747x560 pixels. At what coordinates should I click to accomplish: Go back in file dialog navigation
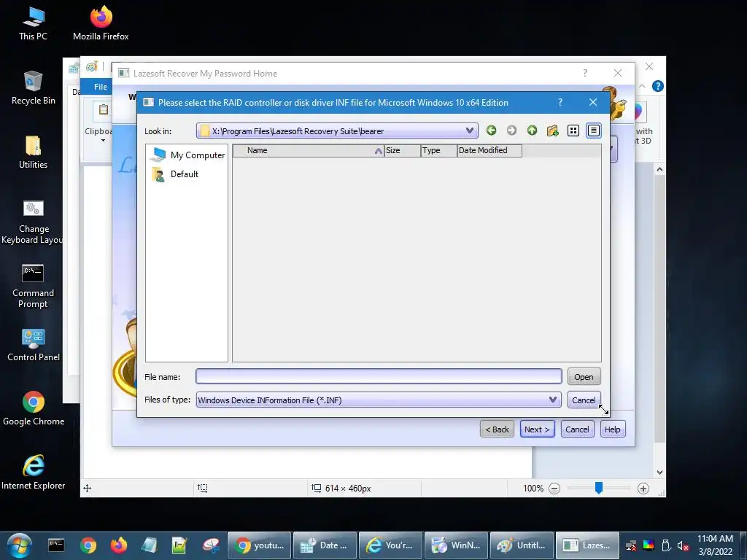[491, 131]
